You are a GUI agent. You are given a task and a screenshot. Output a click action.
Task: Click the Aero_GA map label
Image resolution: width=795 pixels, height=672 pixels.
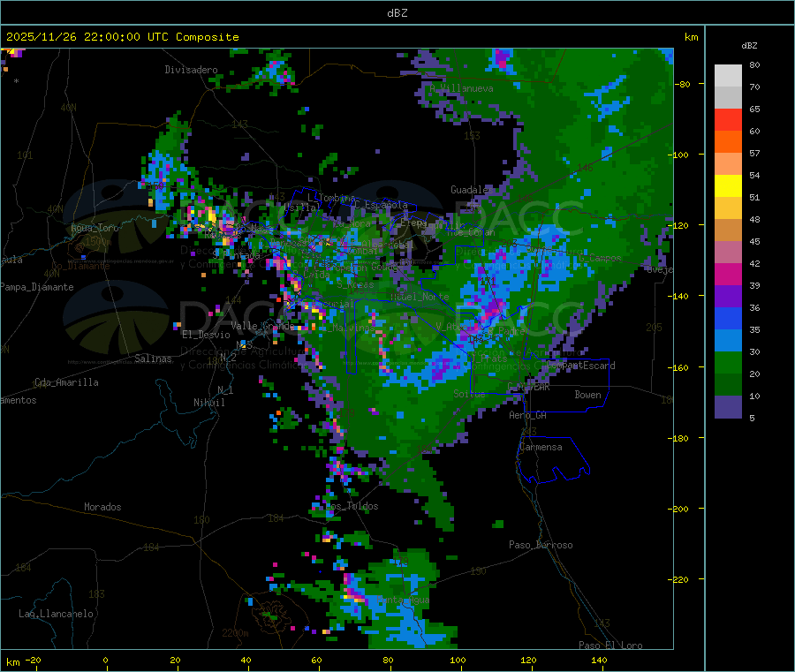click(x=527, y=415)
